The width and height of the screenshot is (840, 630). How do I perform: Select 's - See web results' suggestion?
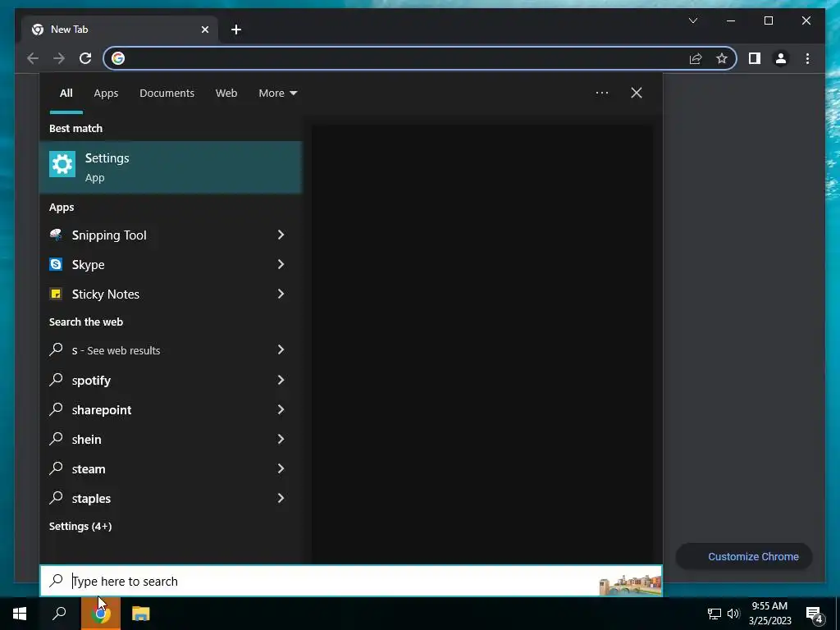pyautogui.click(x=171, y=350)
